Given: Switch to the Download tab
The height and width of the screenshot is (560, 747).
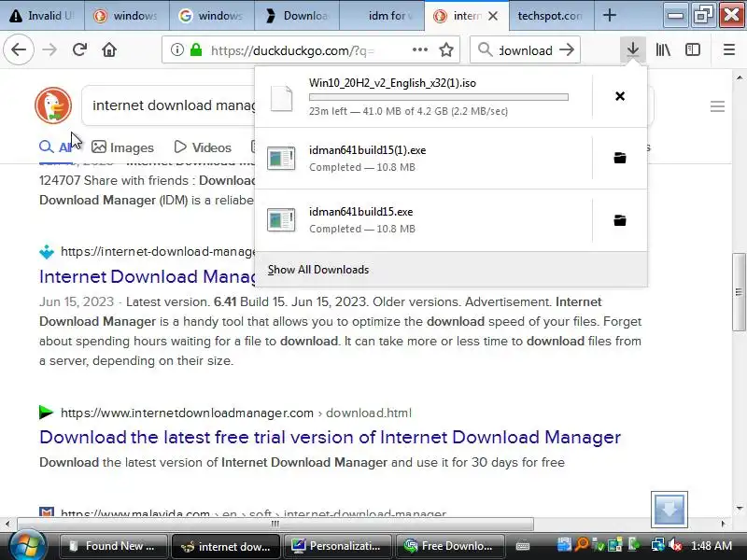Looking at the screenshot, I should point(296,16).
